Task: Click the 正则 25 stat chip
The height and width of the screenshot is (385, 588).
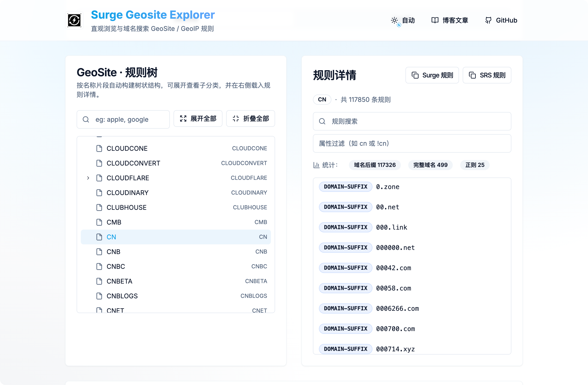Action: point(475,165)
